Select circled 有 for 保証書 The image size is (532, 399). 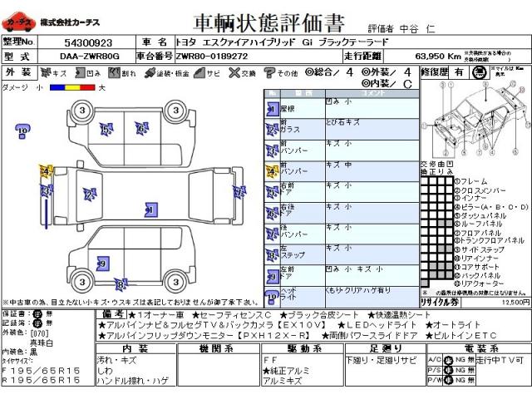[37, 314]
